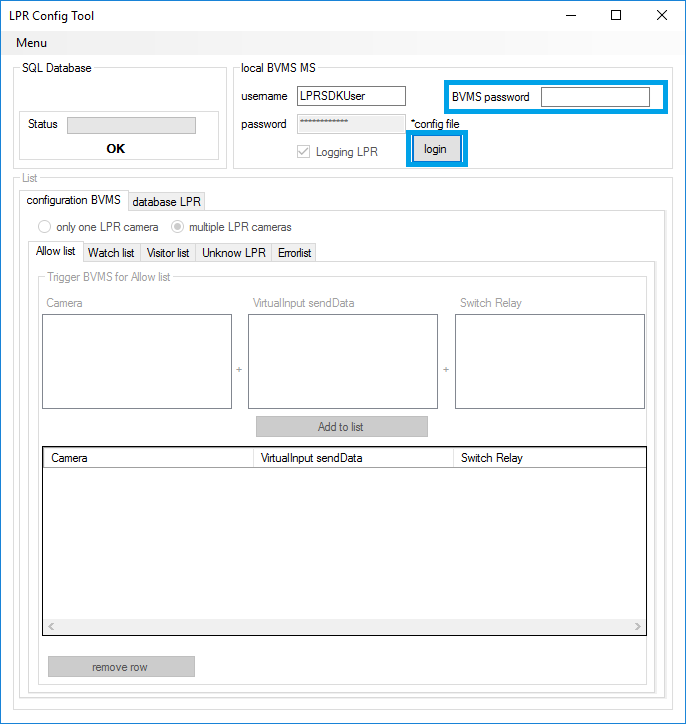Click the login button
The height and width of the screenshot is (724, 686).
pyautogui.click(x=435, y=149)
